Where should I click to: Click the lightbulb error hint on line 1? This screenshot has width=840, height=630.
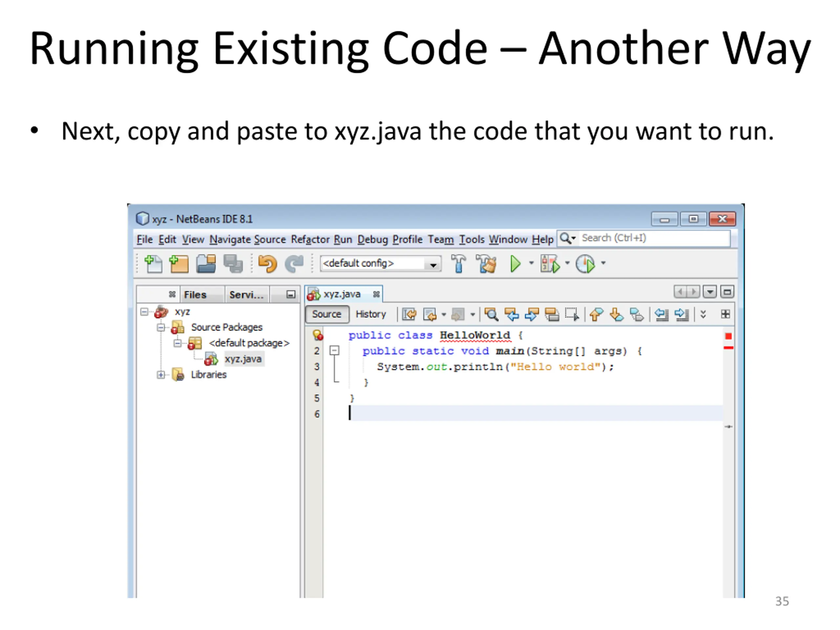318,335
